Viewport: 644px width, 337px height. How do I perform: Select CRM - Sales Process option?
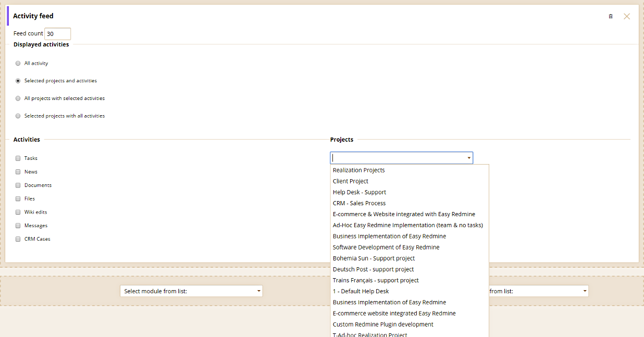[x=410, y=203]
